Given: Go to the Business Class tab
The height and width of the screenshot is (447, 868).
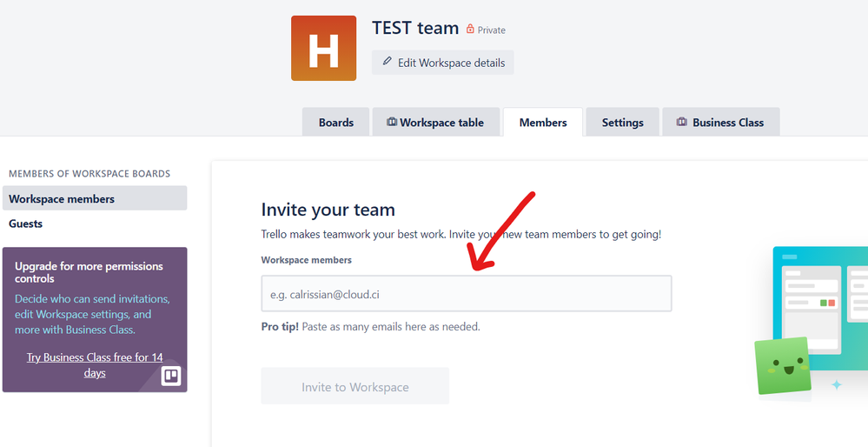Looking at the screenshot, I should tap(721, 122).
